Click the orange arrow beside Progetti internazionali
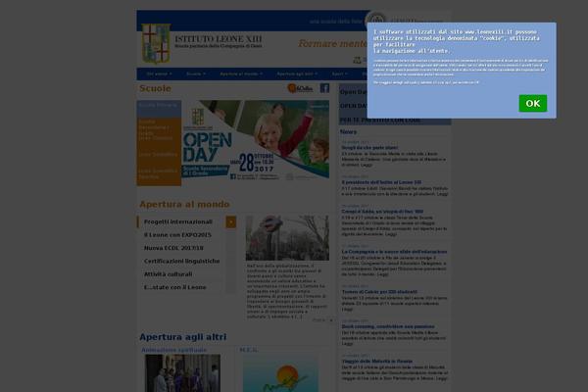588x392 pixels. point(231,222)
